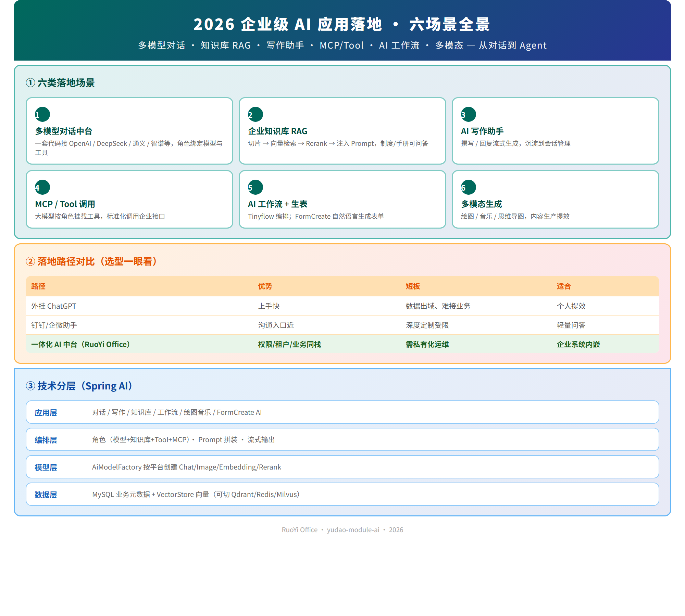Click the 编排层 row label
Screen dimensions: 685x616
pyautogui.click(x=46, y=440)
